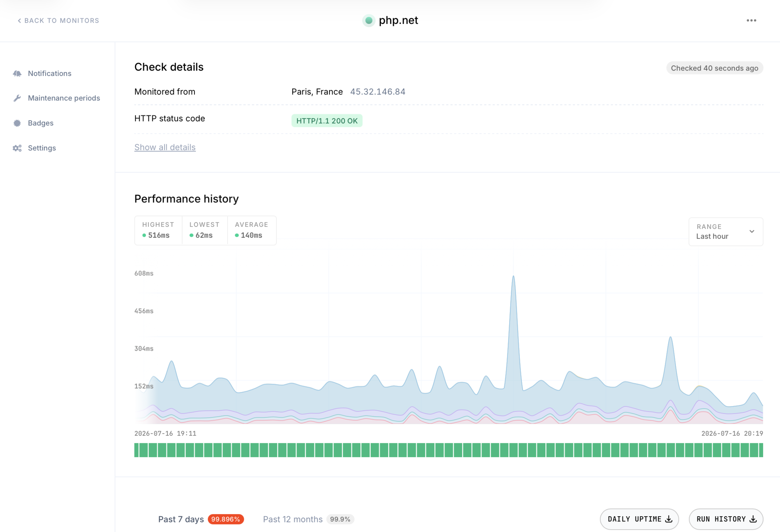Click the 608ms y-axis label
This screenshot has height=532, width=780.
click(x=144, y=274)
